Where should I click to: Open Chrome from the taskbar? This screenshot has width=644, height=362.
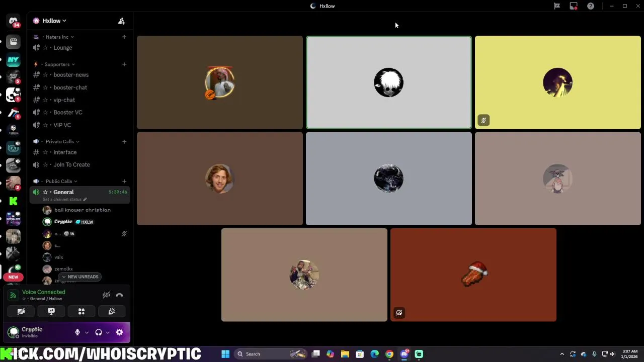(389, 354)
